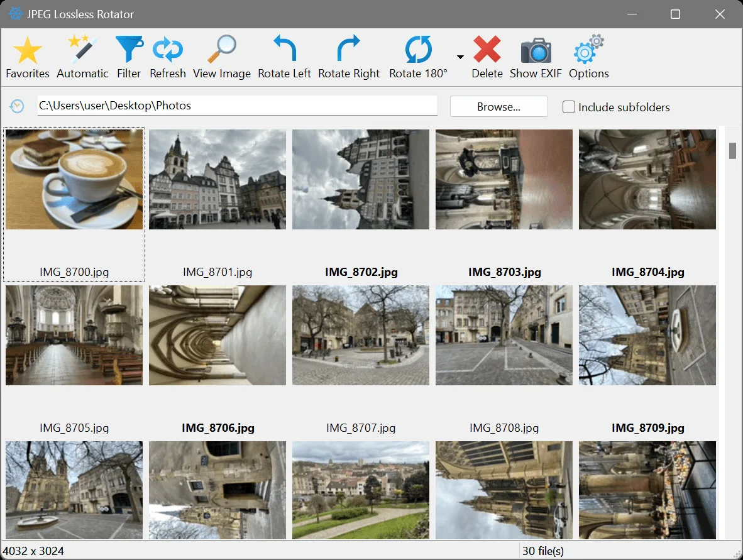
Task: Select IMG_8706.jpg thumbnail
Action: [217, 335]
